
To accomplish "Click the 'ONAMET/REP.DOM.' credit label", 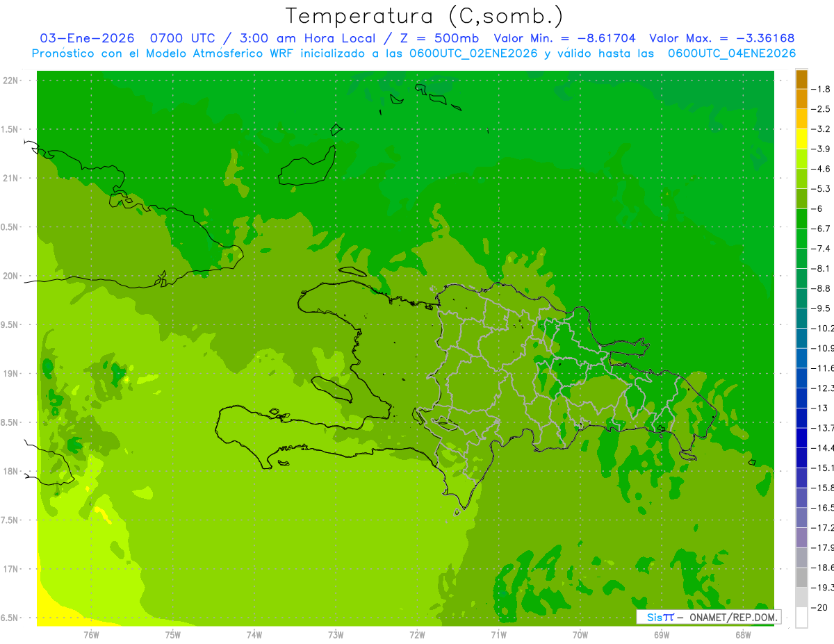I will click(733, 617).
